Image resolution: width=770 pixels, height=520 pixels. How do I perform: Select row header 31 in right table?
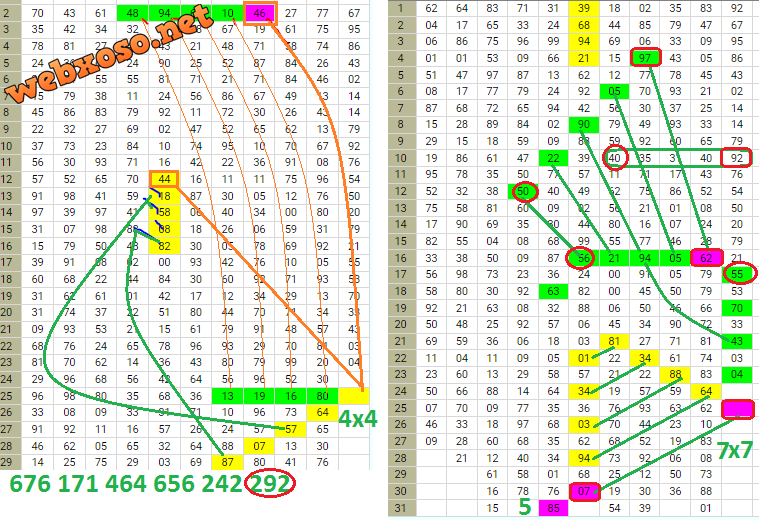[x=401, y=508]
